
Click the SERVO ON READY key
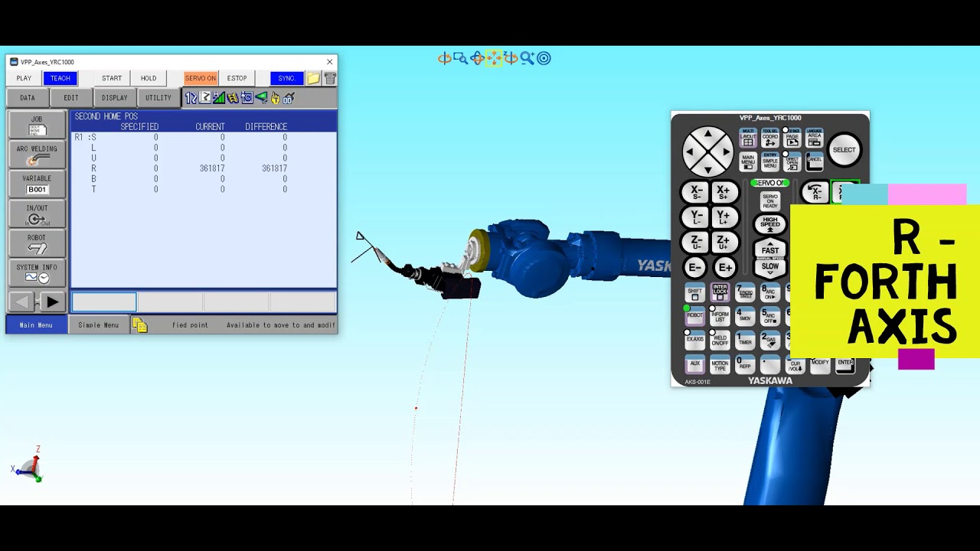[770, 201]
